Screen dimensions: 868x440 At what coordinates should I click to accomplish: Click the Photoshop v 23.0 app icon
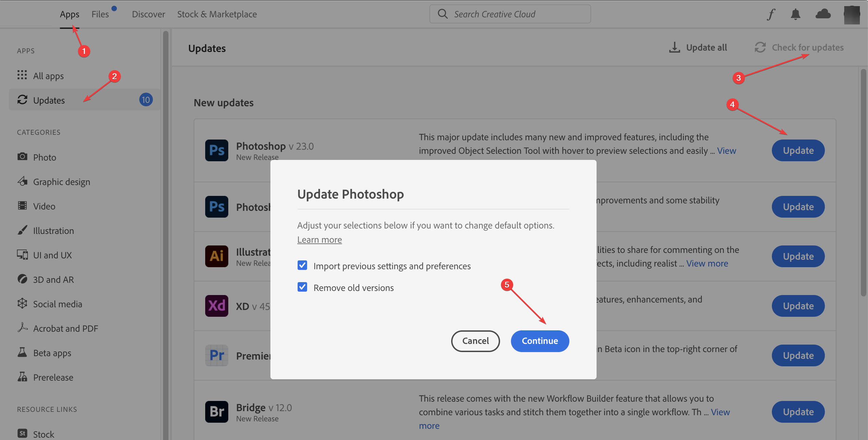coord(217,150)
